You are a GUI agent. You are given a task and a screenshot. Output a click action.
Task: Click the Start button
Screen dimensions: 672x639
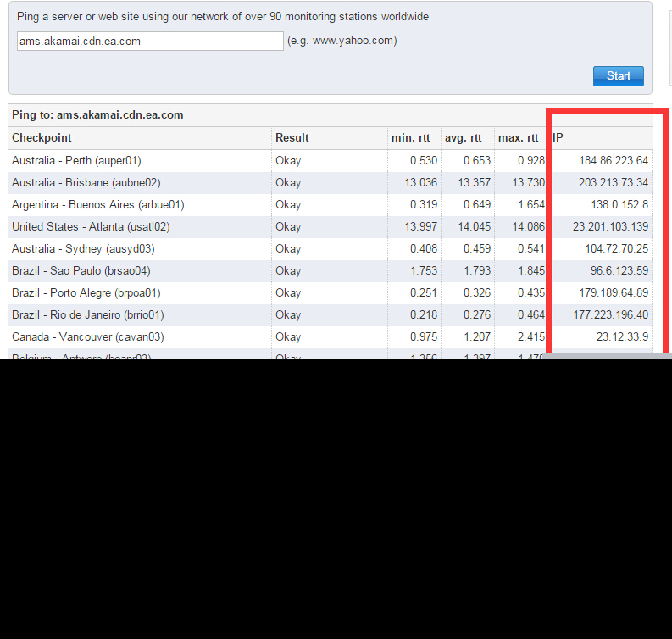[618, 76]
